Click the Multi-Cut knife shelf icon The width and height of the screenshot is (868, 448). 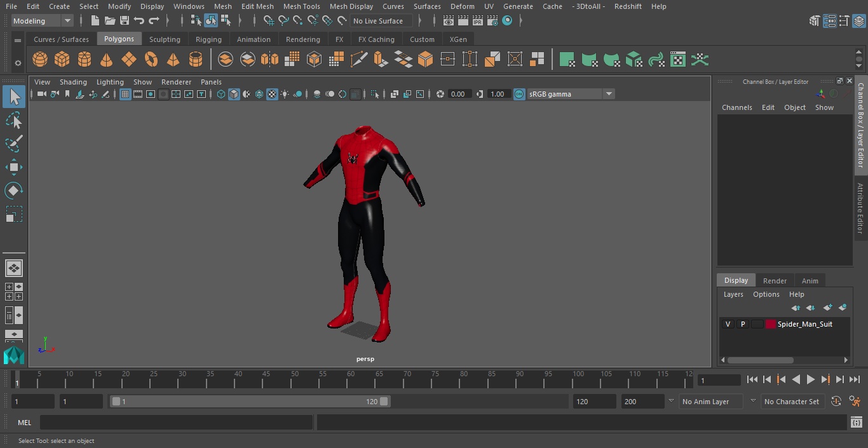click(x=358, y=60)
